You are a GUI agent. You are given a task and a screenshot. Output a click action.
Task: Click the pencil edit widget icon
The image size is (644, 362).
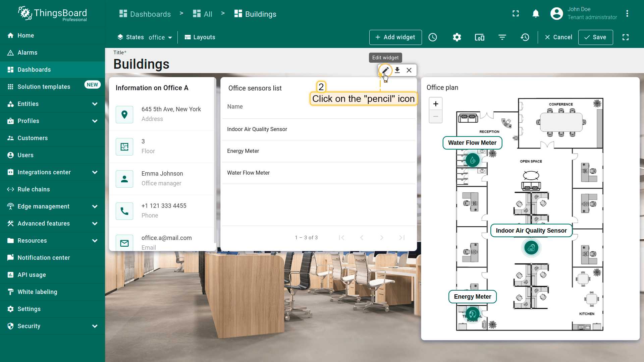[385, 70]
